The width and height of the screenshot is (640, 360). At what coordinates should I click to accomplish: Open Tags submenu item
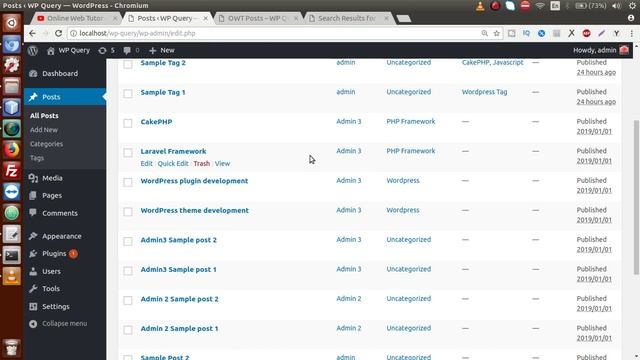(x=37, y=158)
